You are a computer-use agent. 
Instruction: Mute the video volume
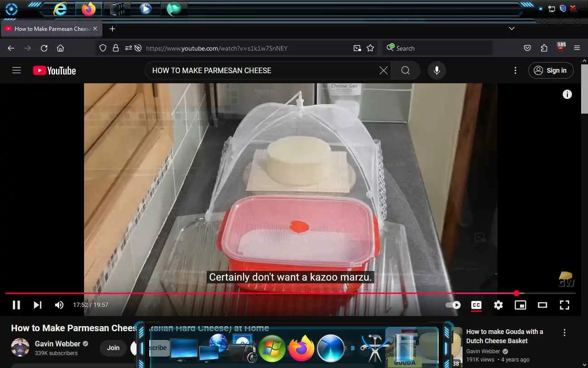click(x=59, y=305)
